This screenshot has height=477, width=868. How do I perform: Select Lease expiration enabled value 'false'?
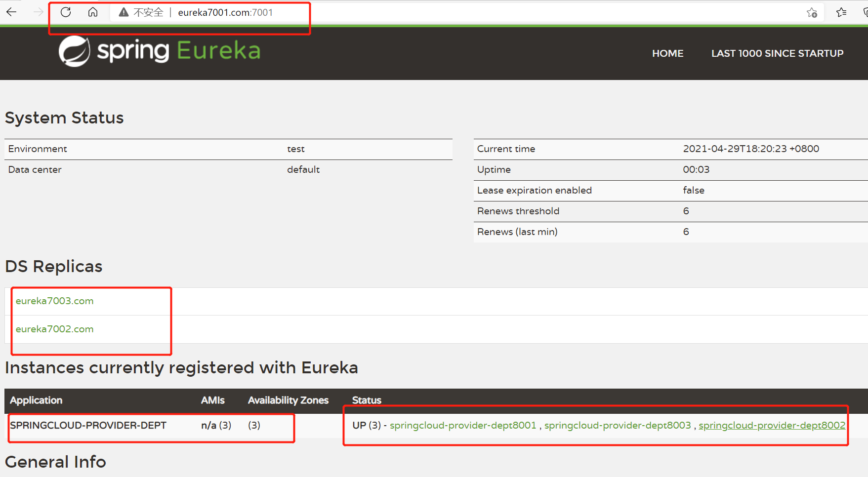tap(694, 190)
